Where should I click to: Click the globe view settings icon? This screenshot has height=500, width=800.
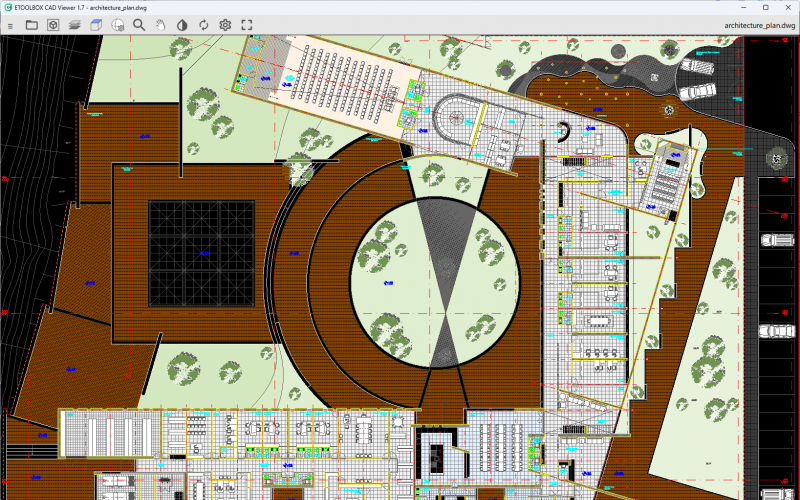(x=118, y=24)
